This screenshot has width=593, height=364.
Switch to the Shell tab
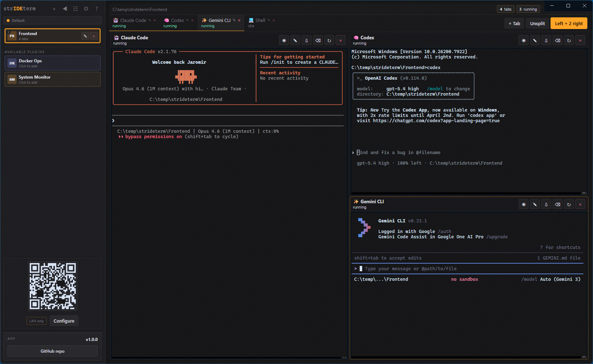click(260, 21)
